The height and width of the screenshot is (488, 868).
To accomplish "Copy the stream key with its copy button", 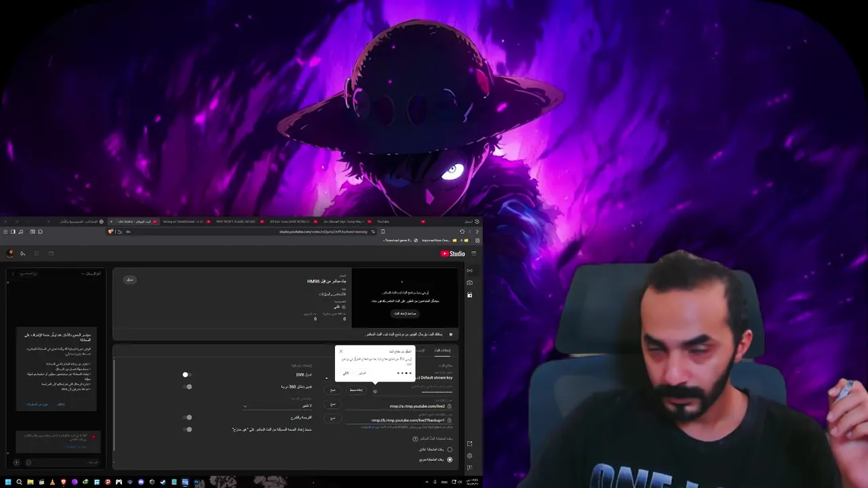I will pyautogui.click(x=333, y=390).
